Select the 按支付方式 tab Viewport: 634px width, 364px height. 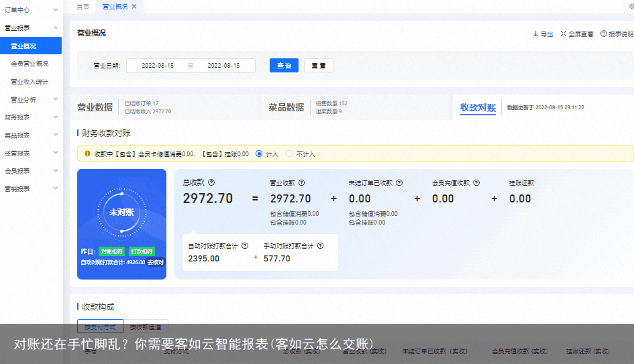100,327
